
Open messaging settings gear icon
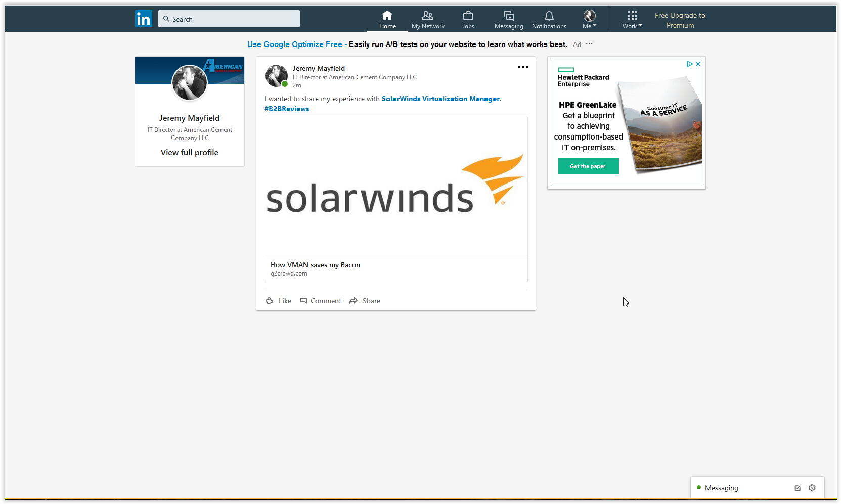[812, 488]
